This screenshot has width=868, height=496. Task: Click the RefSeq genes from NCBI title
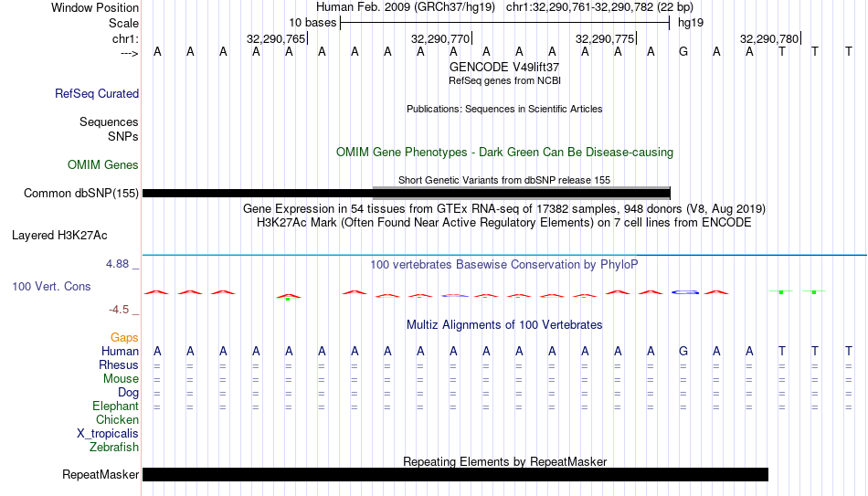point(504,80)
